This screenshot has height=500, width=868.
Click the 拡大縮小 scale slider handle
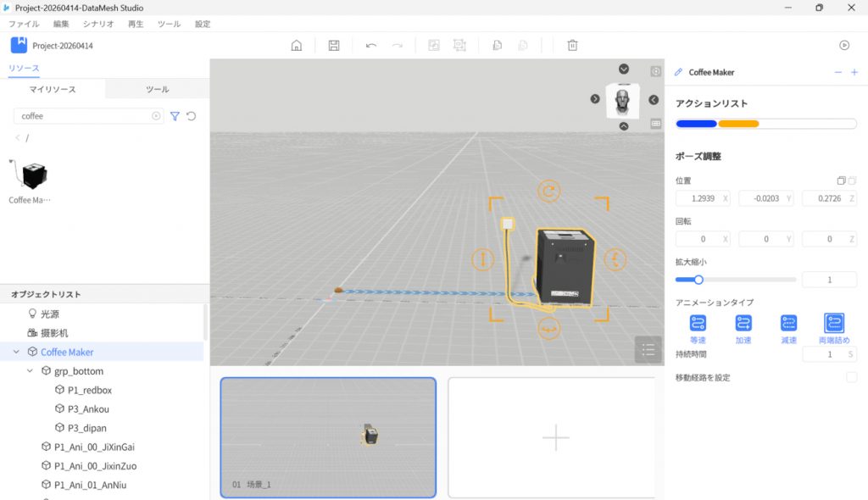tap(698, 280)
